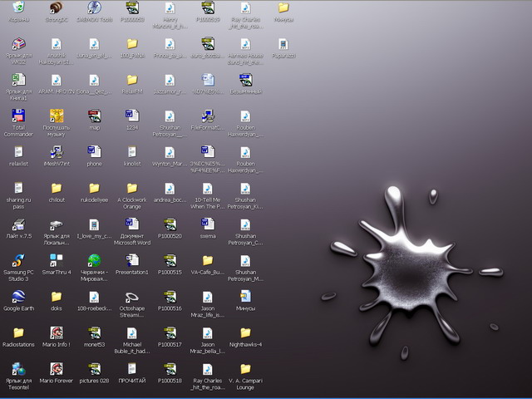Viewport: 532px width, 399px height.
Task: Open the kinolist text file
Action: tap(131, 152)
